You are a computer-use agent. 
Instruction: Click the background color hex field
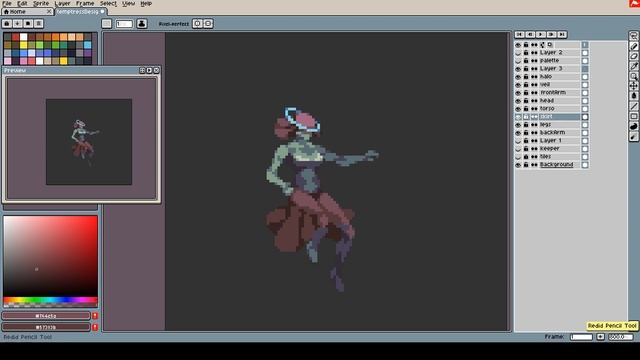(x=46, y=327)
